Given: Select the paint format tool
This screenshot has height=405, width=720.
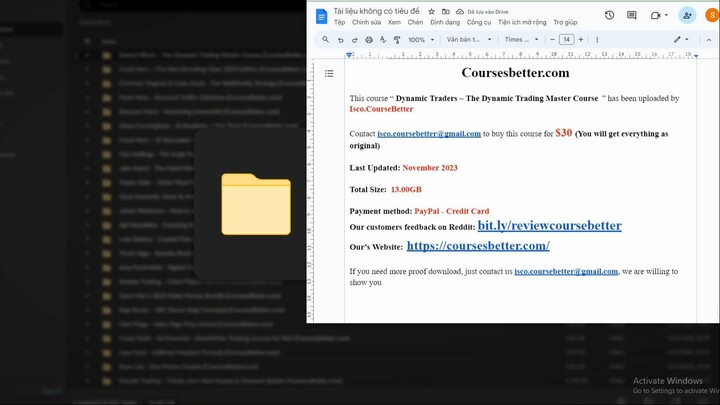Looking at the screenshot, I should pos(397,40).
